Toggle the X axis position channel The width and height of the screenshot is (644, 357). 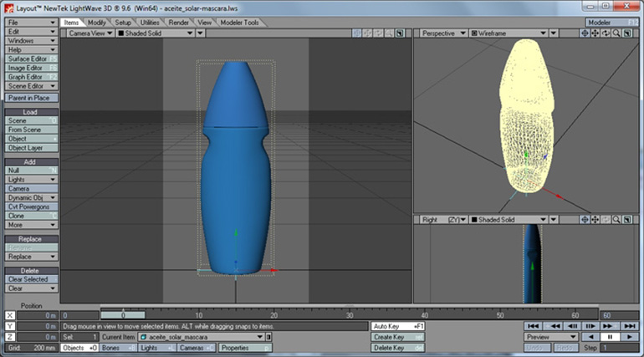coord(10,315)
